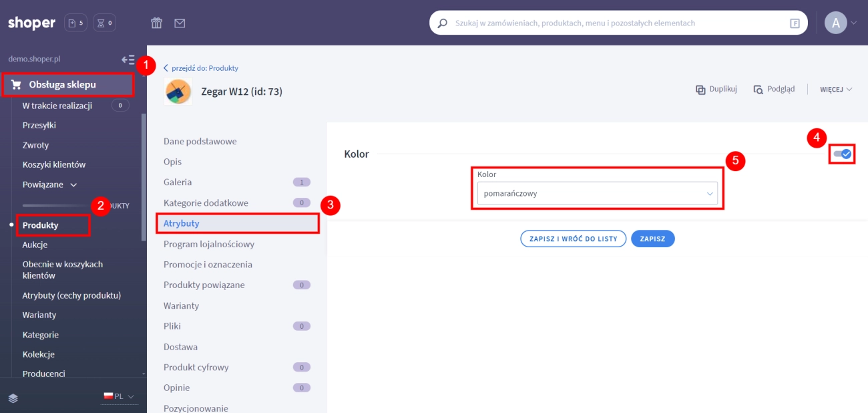Expand the WIĘCEJ menu

[x=836, y=90]
